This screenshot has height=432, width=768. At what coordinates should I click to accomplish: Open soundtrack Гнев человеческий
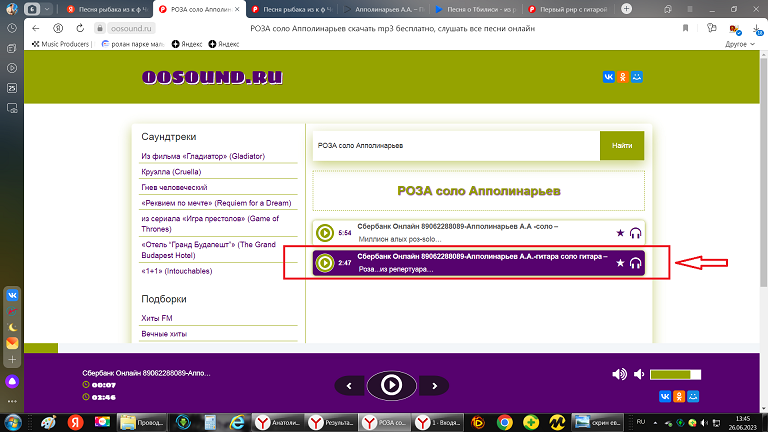(174, 188)
